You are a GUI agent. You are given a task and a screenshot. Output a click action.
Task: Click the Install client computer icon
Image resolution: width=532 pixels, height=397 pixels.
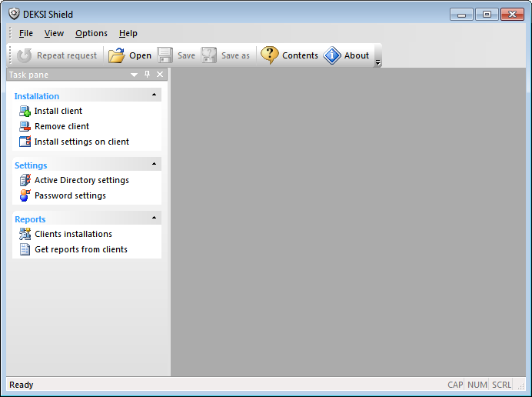click(x=25, y=111)
